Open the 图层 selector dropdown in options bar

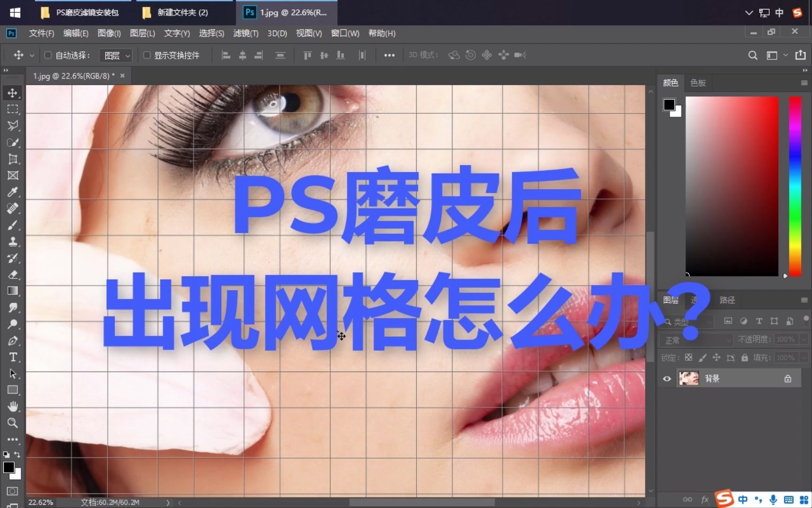tap(116, 55)
